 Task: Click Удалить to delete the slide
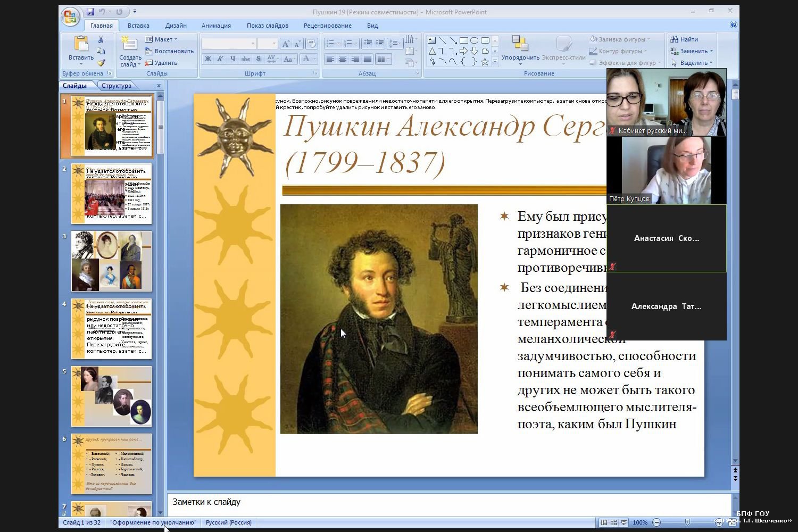161,63
